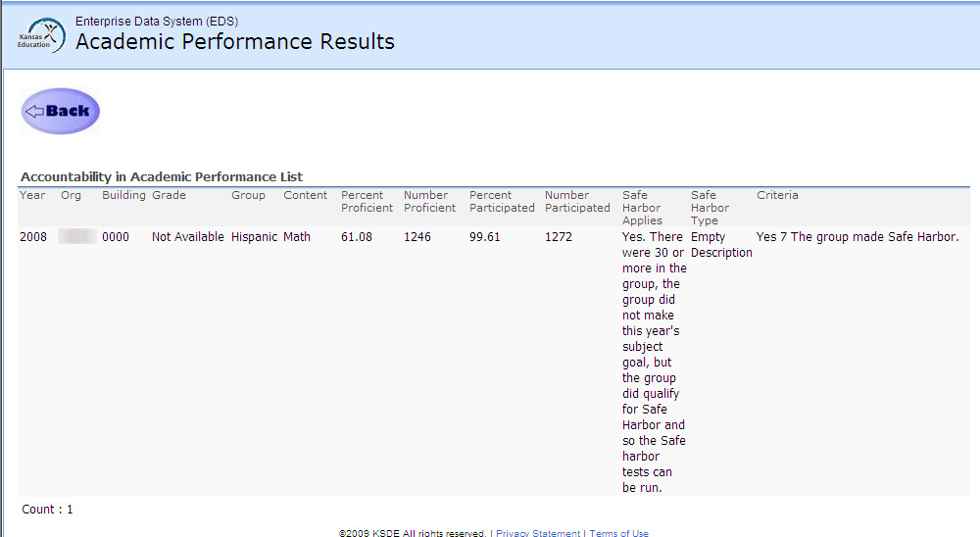Image resolution: width=980 pixels, height=537 pixels.
Task: Click the Back arrow button
Action: [x=61, y=111]
